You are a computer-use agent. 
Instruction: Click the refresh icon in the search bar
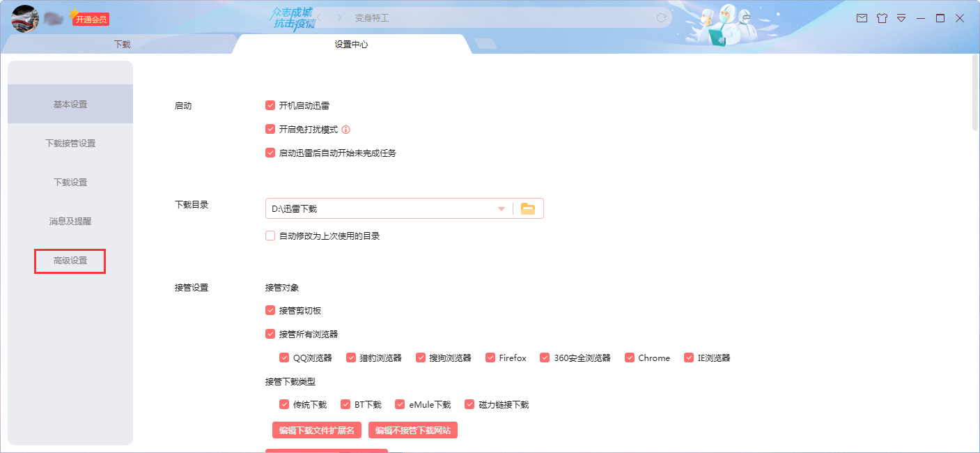(662, 18)
